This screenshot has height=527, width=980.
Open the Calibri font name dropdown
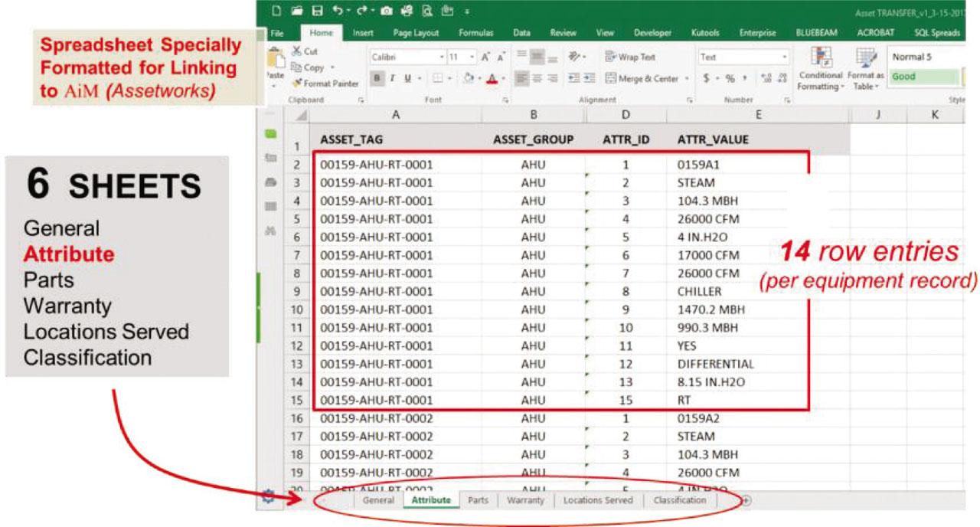point(442,57)
